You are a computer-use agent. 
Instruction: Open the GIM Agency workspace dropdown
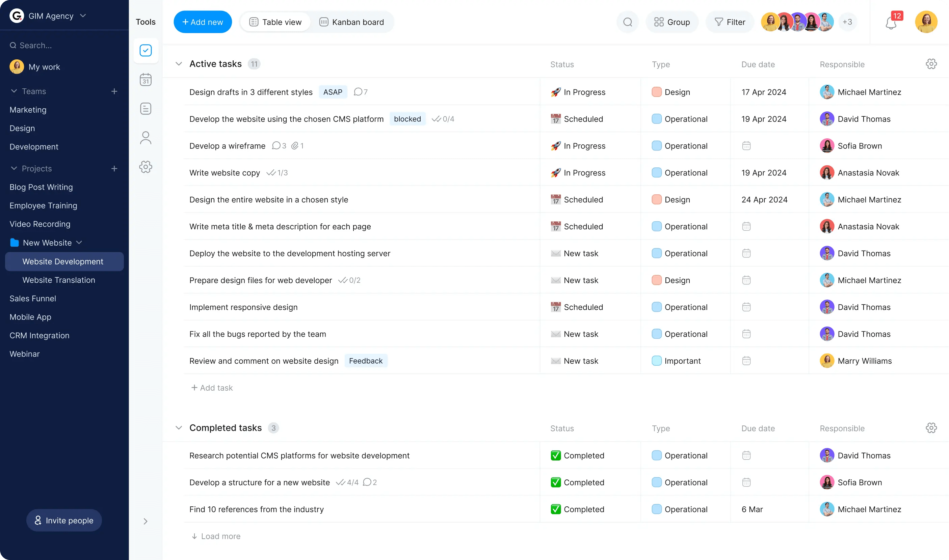(83, 16)
